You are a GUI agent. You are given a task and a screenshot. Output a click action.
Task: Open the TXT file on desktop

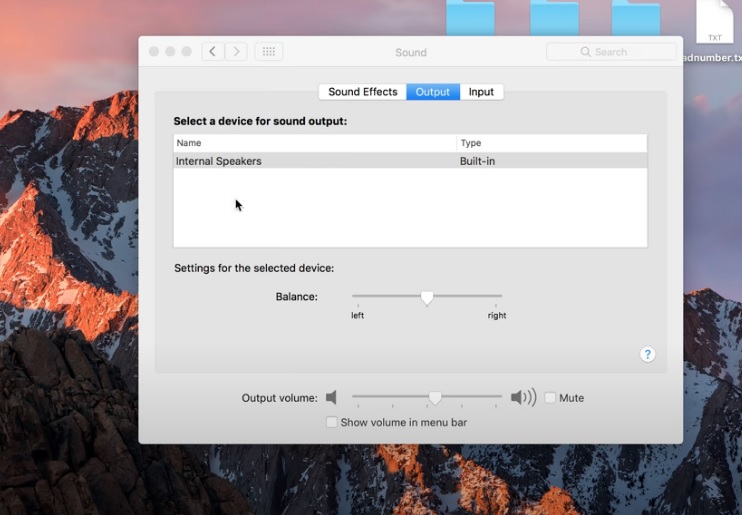point(715,21)
